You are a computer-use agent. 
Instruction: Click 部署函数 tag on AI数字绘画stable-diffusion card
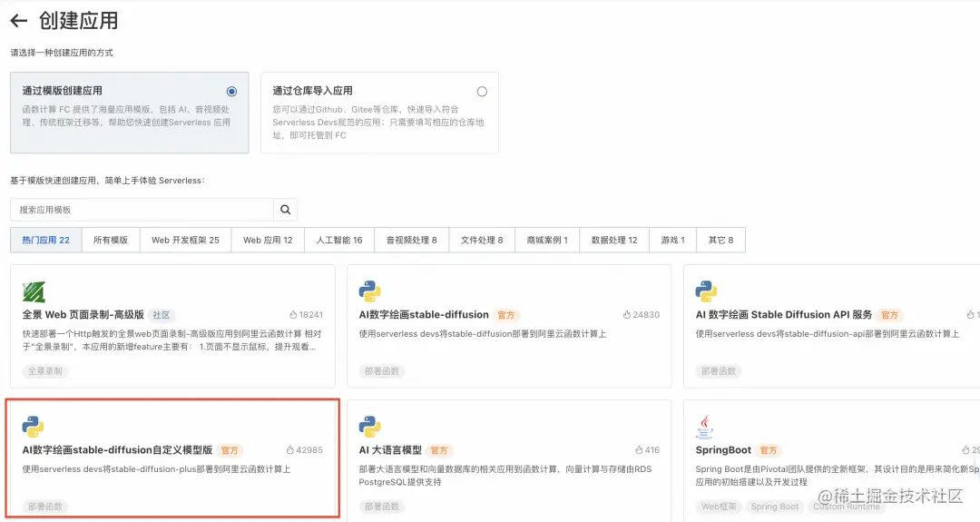382,370
